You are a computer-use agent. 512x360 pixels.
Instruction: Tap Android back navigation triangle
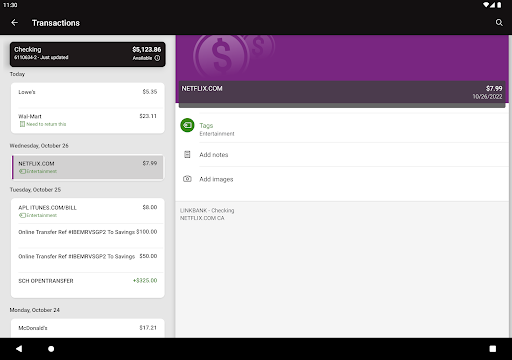19,349
